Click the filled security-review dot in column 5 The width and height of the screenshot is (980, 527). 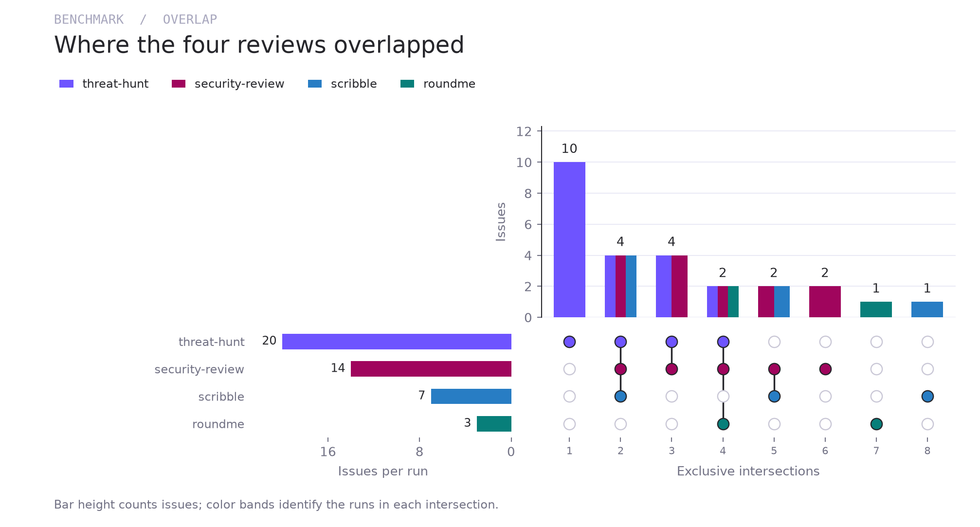pos(774,369)
